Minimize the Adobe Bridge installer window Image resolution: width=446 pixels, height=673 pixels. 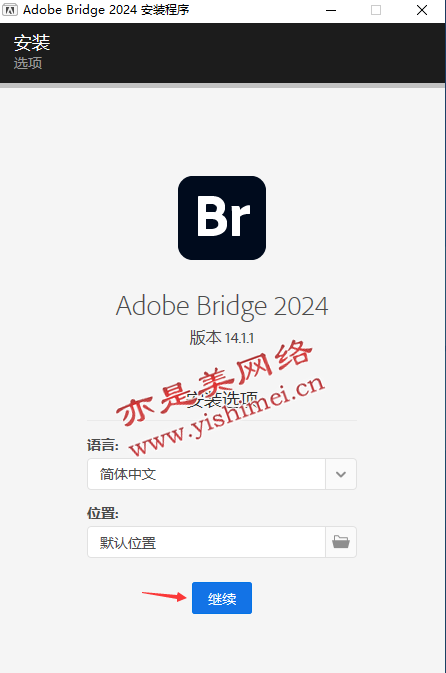click(x=331, y=10)
